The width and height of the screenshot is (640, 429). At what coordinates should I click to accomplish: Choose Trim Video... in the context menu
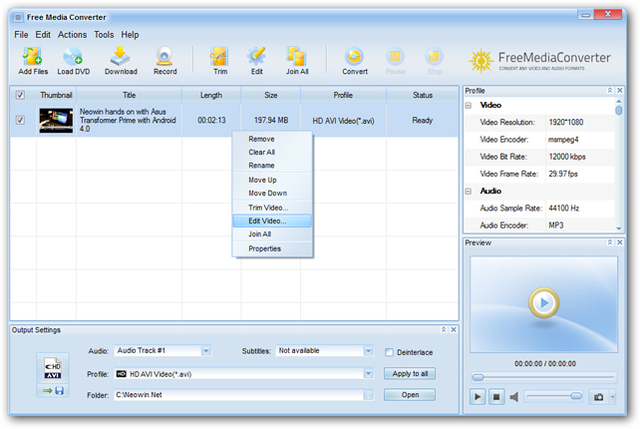click(272, 208)
